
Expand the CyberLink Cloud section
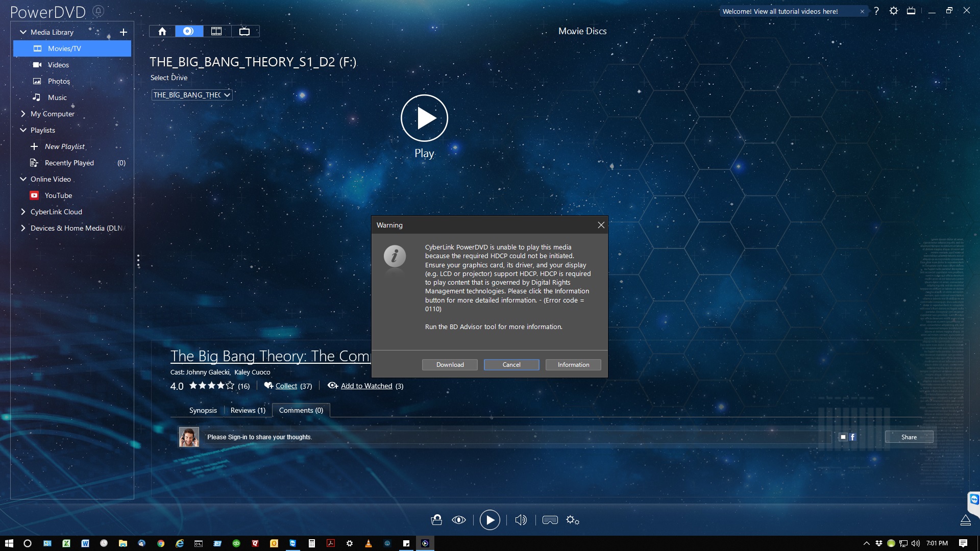[23, 212]
